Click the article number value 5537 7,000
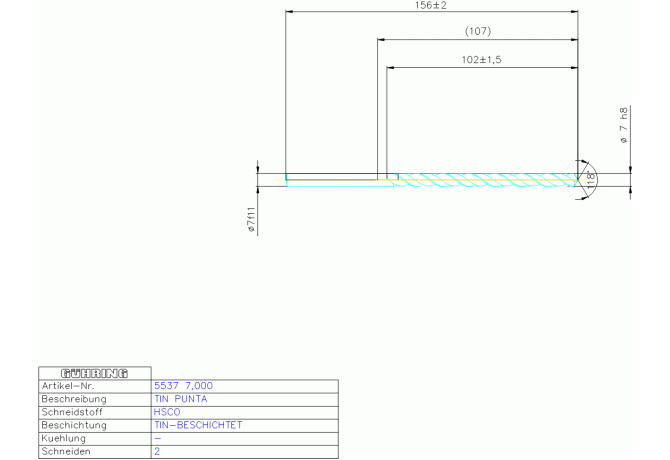 coord(183,385)
